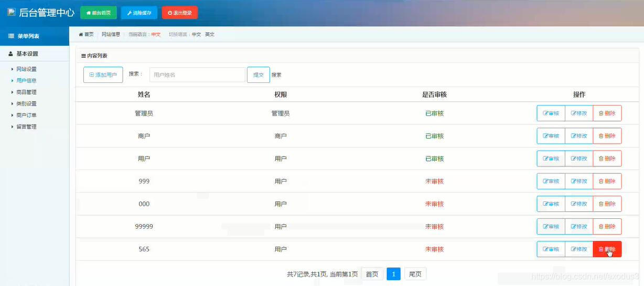Click the 内容列表 panel title
The height and width of the screenshot is (286, 644).
coord(94,56)
